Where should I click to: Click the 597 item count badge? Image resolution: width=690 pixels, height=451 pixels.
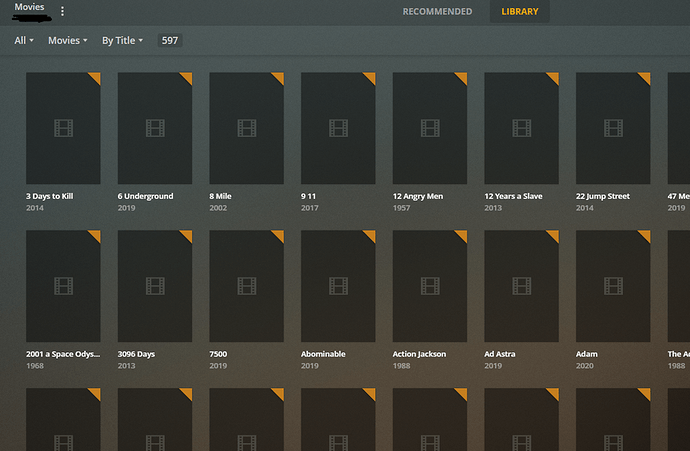[x=170, y=40]
